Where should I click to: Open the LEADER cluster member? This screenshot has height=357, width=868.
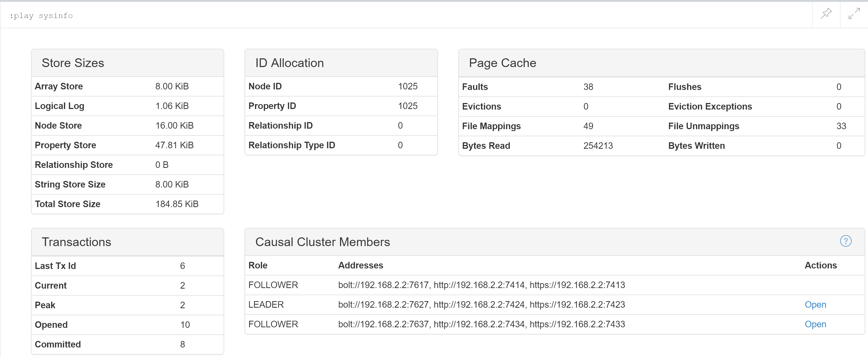[815, 304]
